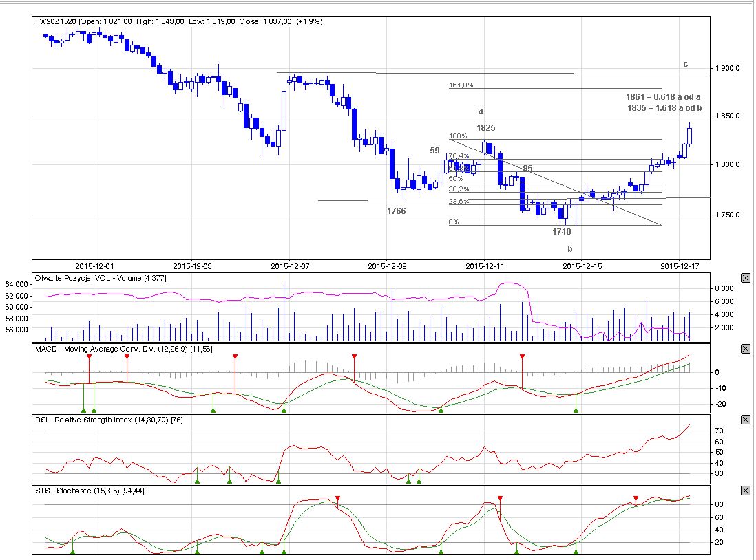This screenshot has width=756, height=560.
Task: Click the first red marker in Stochastic panel
Action: pyautogui.click(x=337, y=498)
